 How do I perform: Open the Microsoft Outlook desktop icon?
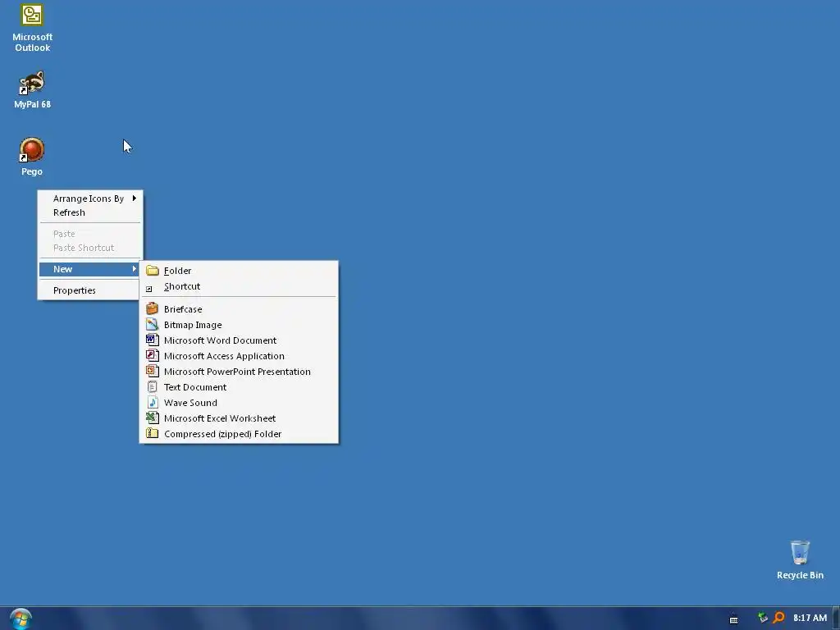coord(32,28)
